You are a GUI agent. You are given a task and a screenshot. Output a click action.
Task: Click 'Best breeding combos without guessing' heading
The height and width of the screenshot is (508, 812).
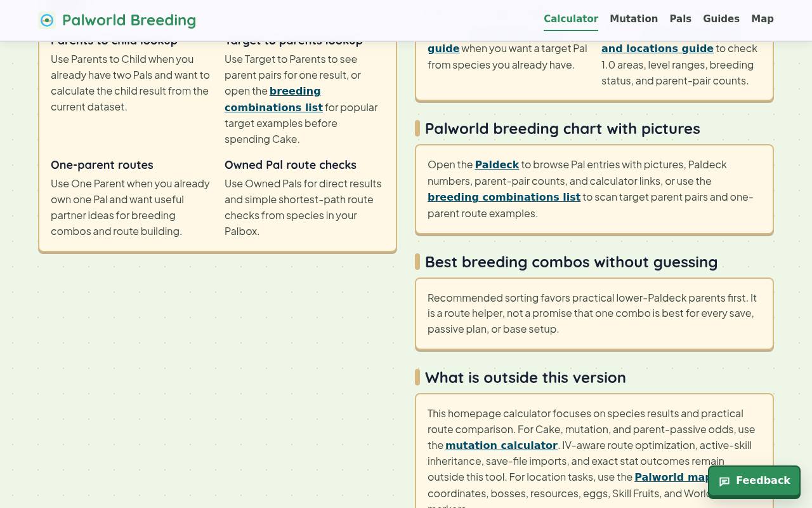coord(571,262)
